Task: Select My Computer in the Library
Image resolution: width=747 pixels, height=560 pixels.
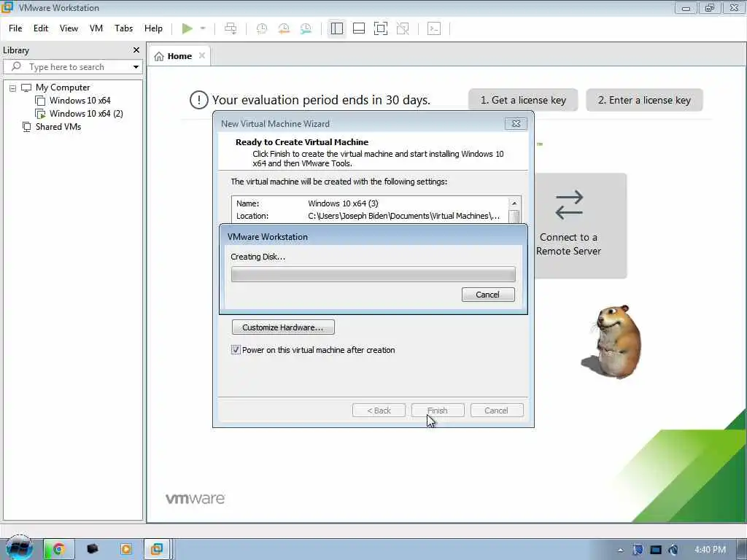Action: (x=63, y=87)
